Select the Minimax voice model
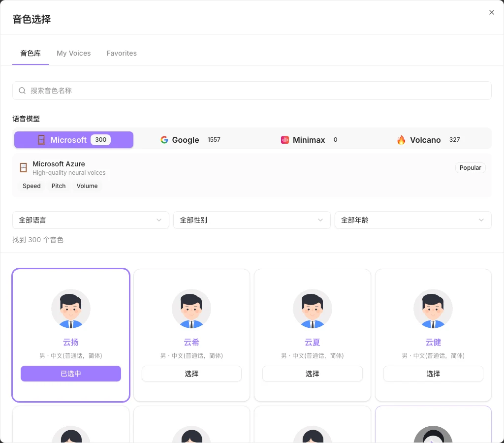 pos(309,140)
